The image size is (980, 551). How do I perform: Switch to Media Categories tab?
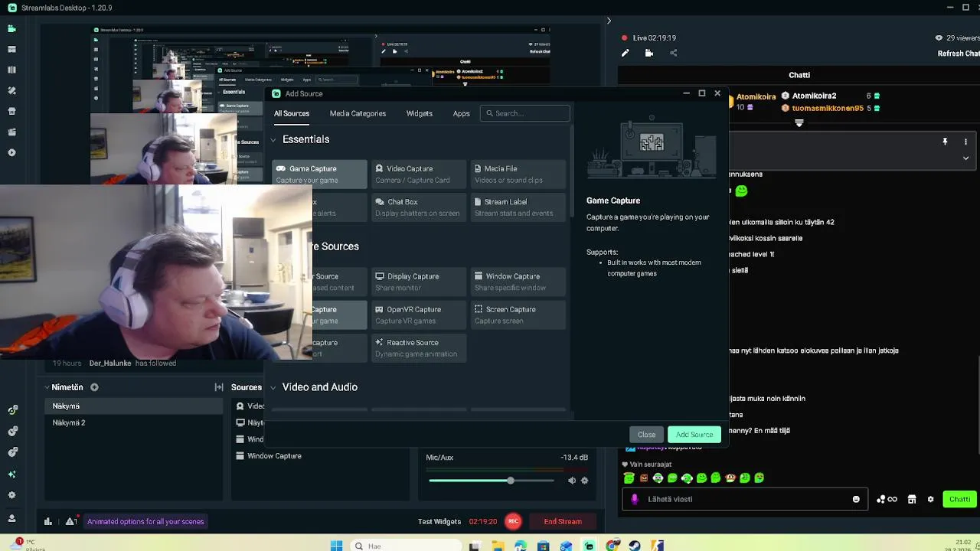pyautogui.click(x=358, y=113)
